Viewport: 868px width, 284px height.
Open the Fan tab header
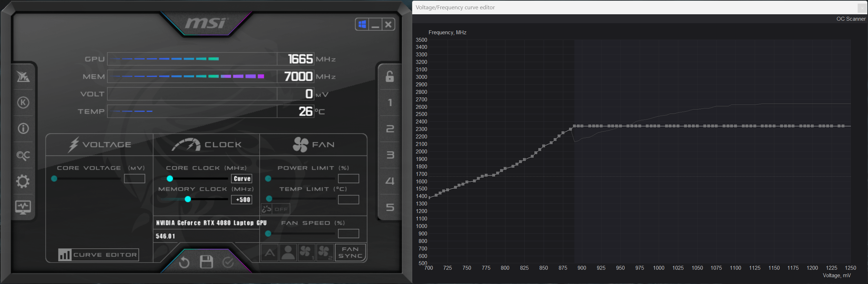click(313, 144)
